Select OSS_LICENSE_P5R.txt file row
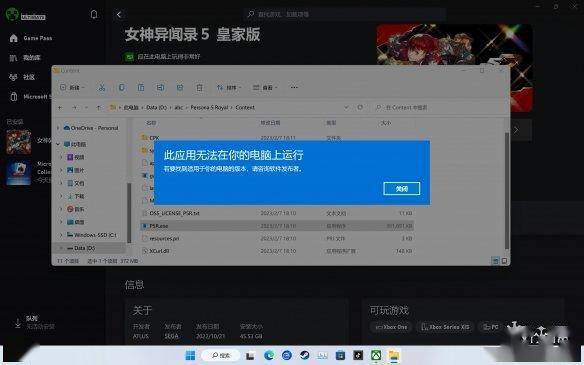The image size is (584, 365). pyautogui.click(x=277, y=213)
